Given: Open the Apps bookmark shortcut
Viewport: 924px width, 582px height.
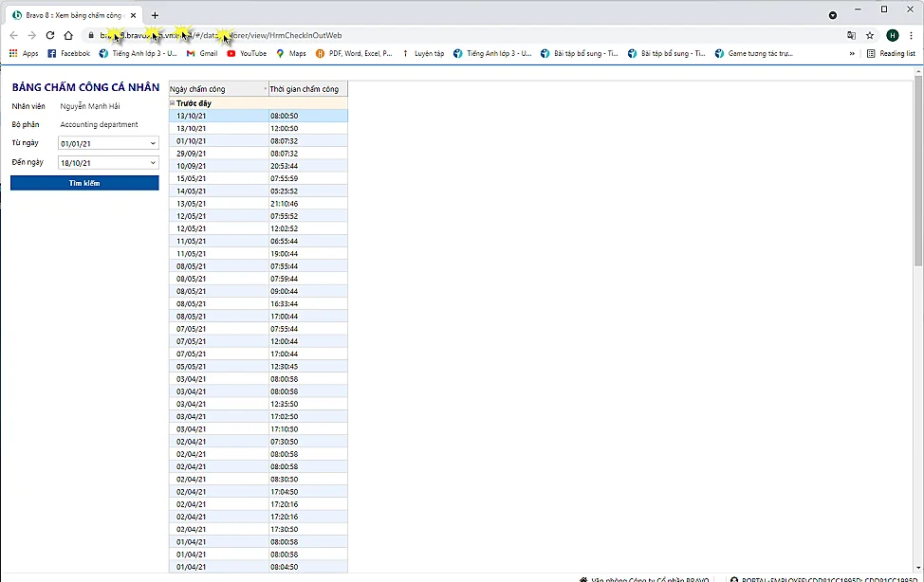Looking at the screenshot, I should (24, 54).
